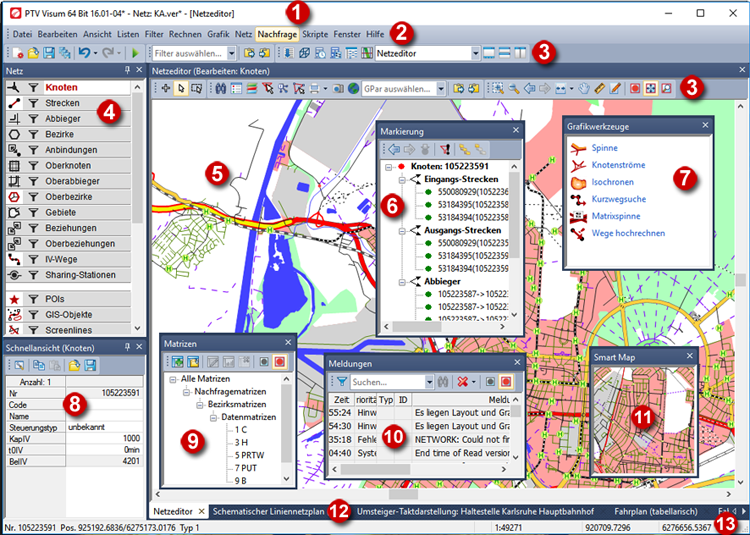750x535 pixels.
Task: Select the Bezirke hexagon icon in Netz panel
Action: 13,133
